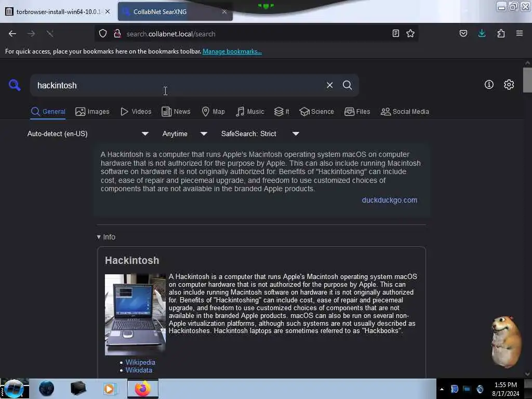Close the torbrowser-install tab
This screenshot has width=532, height=399.
[x=108, y=11]
